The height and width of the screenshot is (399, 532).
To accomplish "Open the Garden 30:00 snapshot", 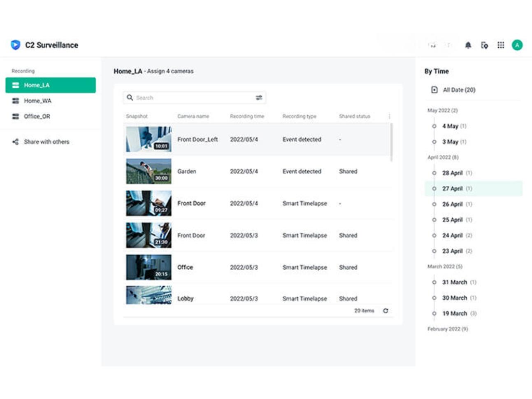I will pyautogui.click(x=149, y=171).
